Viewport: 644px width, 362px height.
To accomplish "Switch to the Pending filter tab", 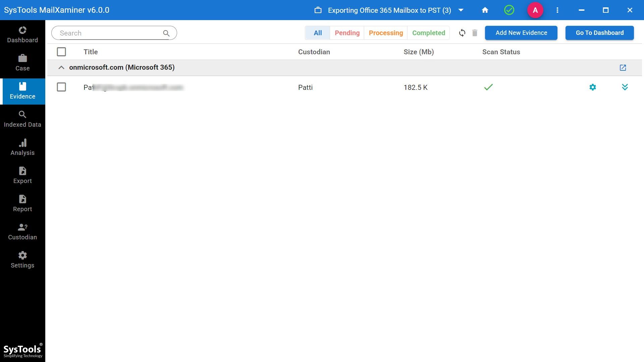I will [x=347, y=33].
